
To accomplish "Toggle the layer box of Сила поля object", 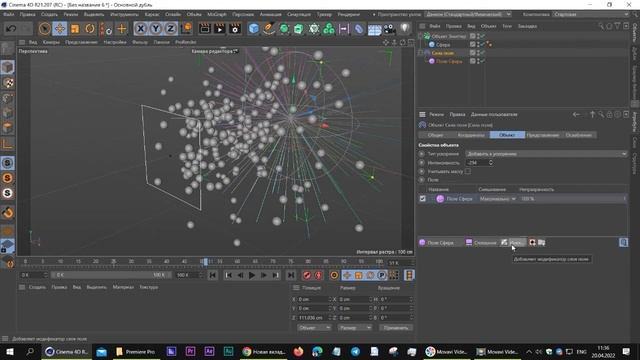I will [x=472, y=53].
